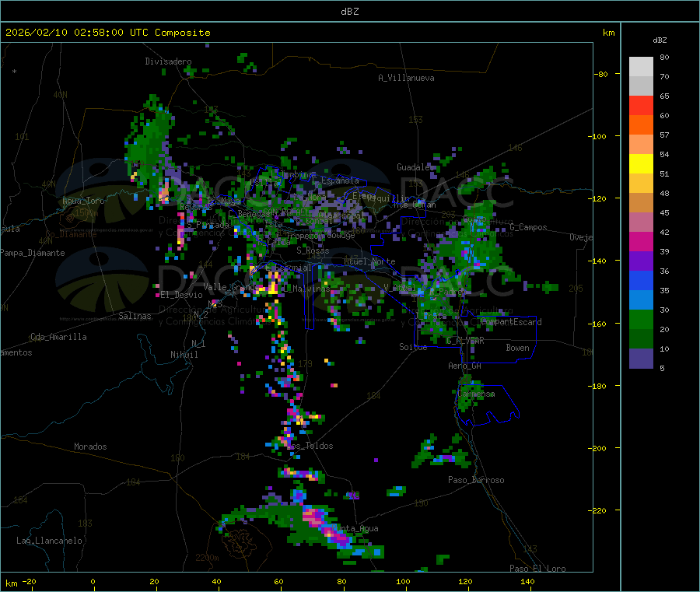Click the km unit label at top right
The image size is (700, 592).
click(x=608, y=33)
